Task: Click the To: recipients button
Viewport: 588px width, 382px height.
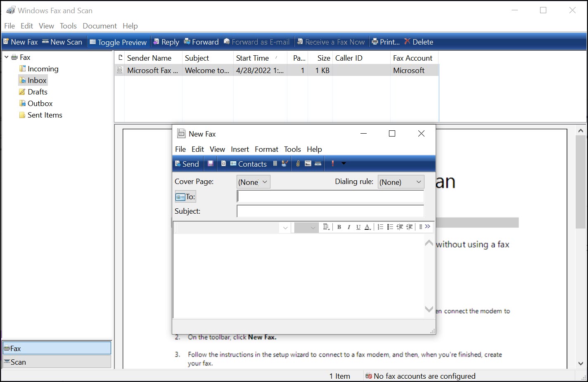Action: (185, 197)
